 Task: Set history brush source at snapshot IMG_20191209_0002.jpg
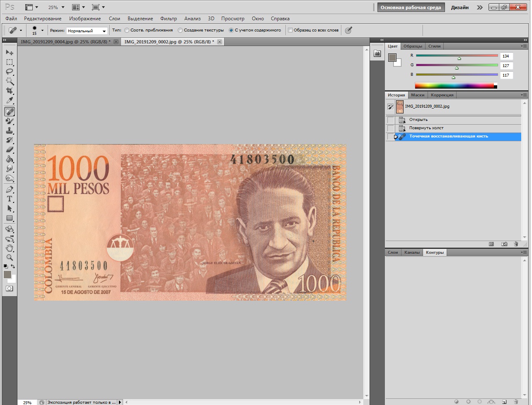[x=390, y=106]
